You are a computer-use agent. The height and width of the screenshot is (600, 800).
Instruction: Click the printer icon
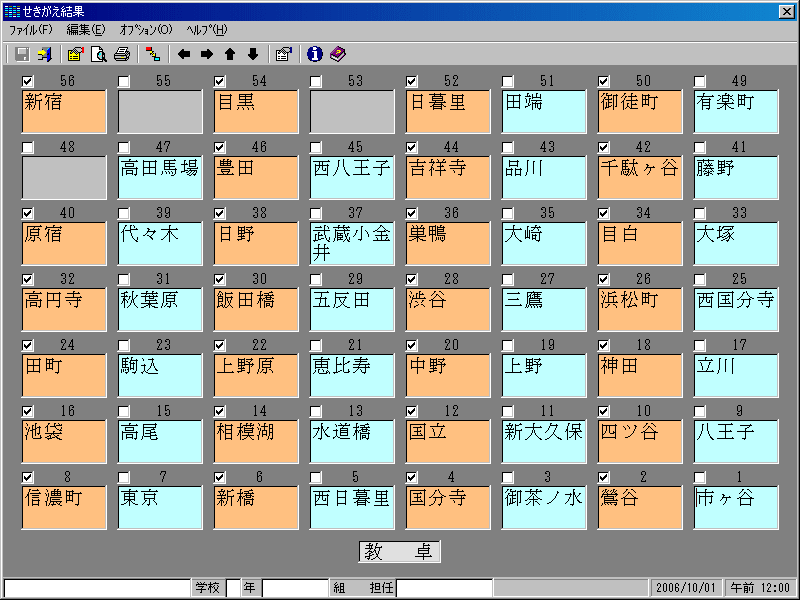121,54
